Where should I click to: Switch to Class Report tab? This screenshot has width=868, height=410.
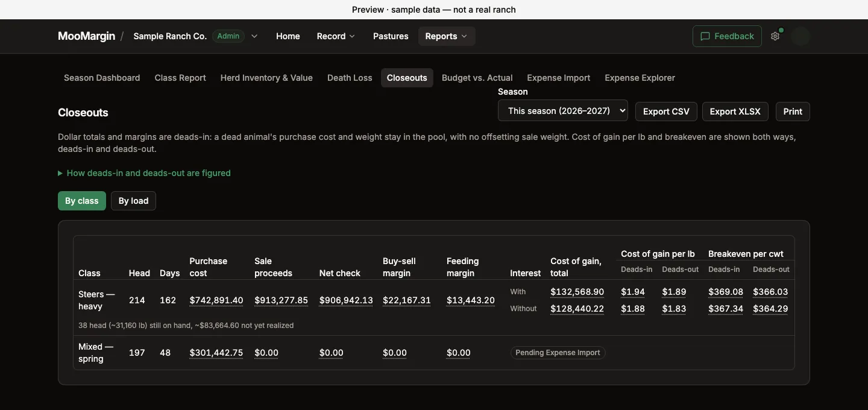pyautogui.click(x=180, y=78)
